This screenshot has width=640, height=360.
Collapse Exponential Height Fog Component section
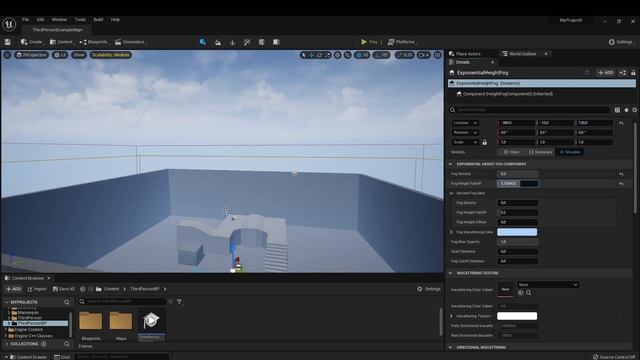tap(451, 164)
